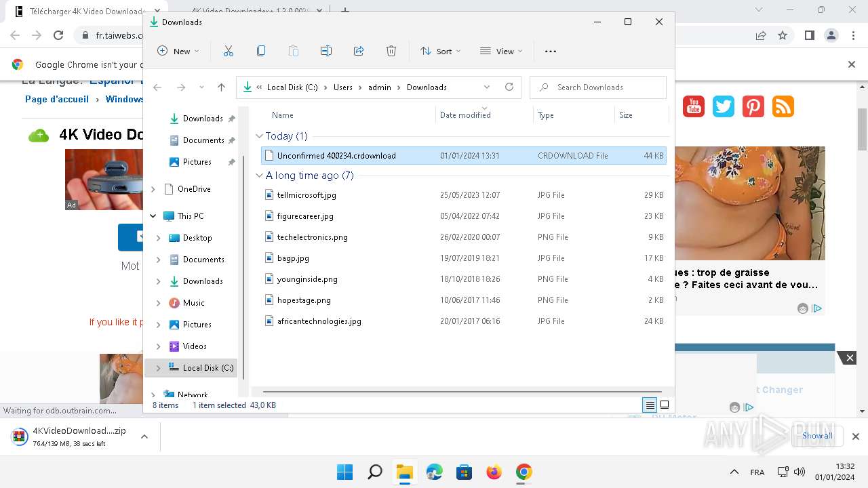This screenshot has height=488, width=868.
Task: Open pinned Downloads in quick access
Action: click(202, 119)
